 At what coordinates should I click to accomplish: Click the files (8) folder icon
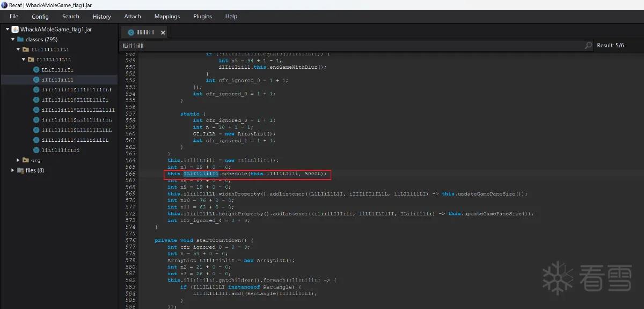(x=20, y=170)
